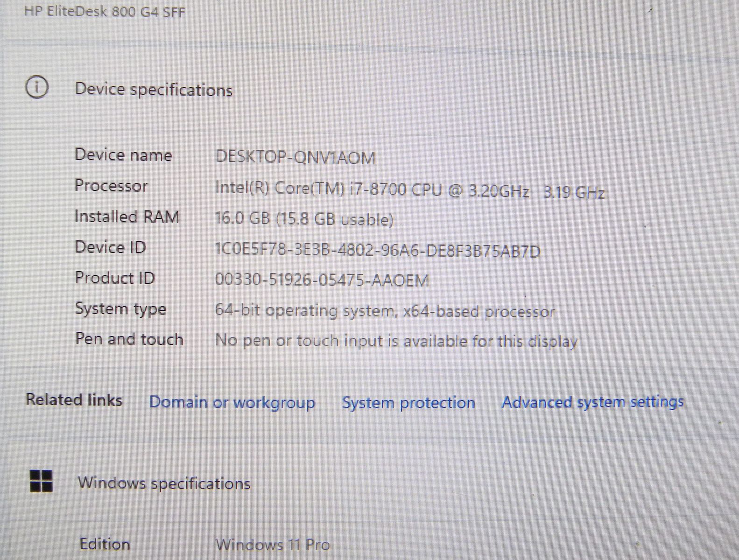
Task: Click the Related links label
Action: click(x=74, y=400)
